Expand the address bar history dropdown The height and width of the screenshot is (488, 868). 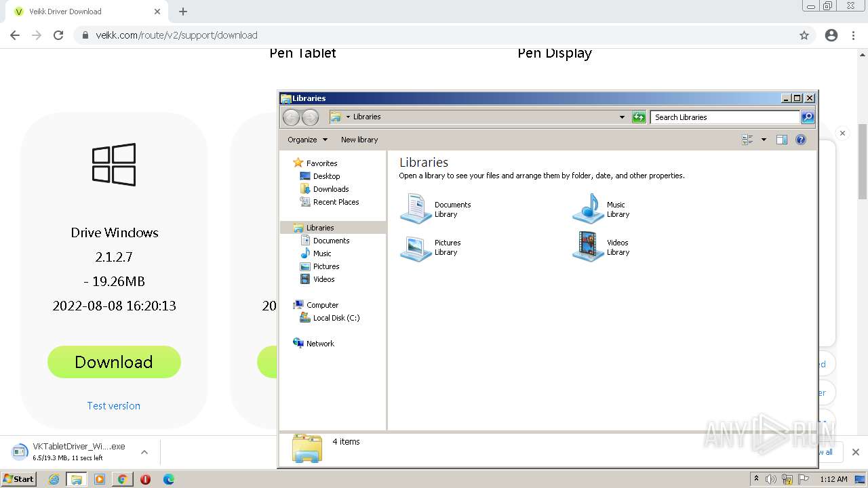[x=622, y=117]
